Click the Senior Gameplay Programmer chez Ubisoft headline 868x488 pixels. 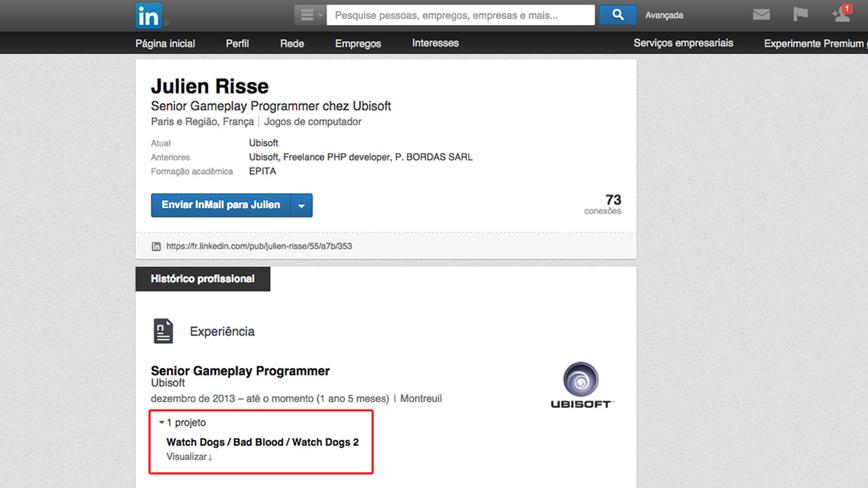[271, 106]
